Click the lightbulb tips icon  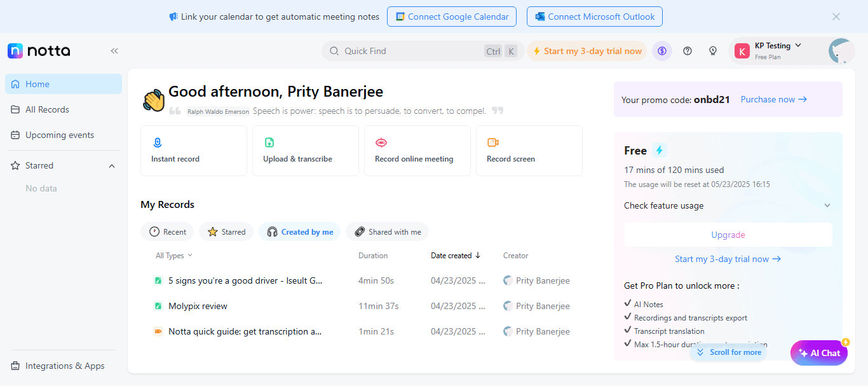pos(713,51)
